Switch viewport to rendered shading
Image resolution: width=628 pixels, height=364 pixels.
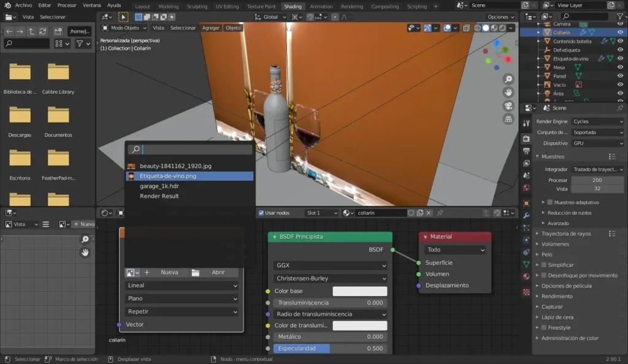coord(502,28)
